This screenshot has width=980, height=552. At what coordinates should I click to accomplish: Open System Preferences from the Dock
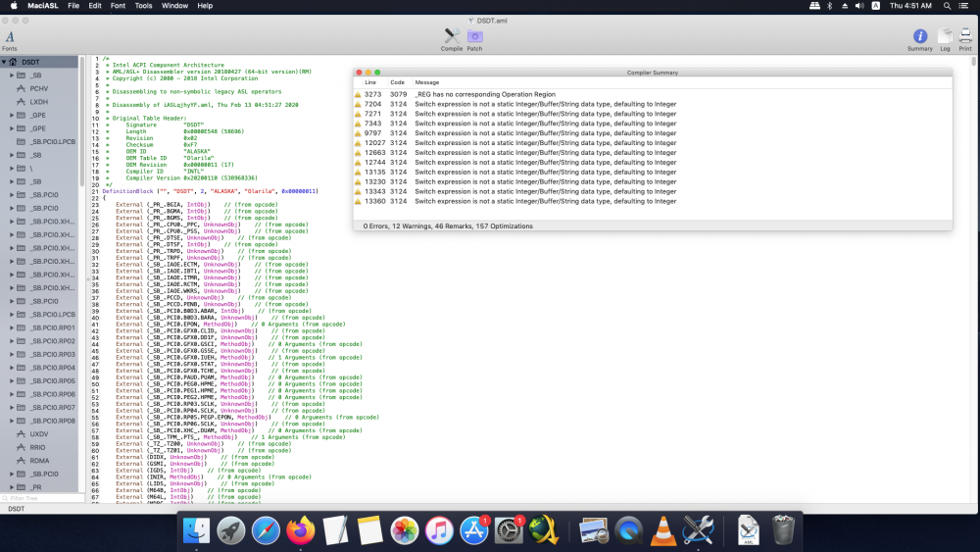click(x=509, y=530)
